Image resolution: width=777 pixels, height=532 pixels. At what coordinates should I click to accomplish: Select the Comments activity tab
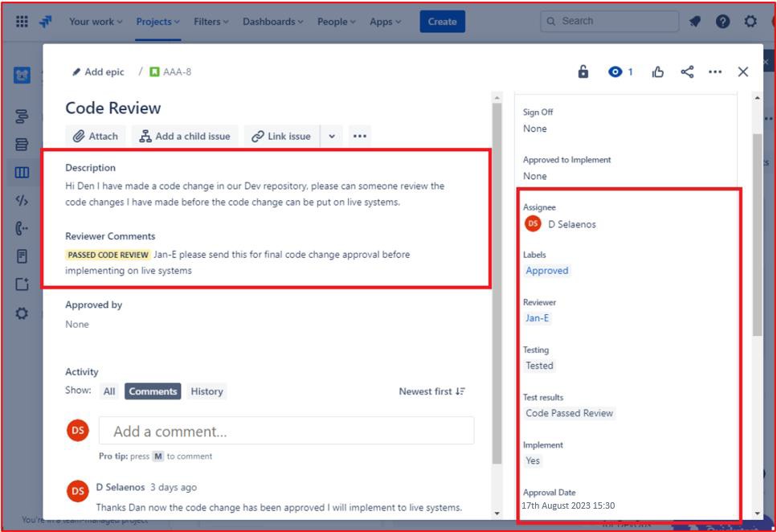(x=153, y=391)
